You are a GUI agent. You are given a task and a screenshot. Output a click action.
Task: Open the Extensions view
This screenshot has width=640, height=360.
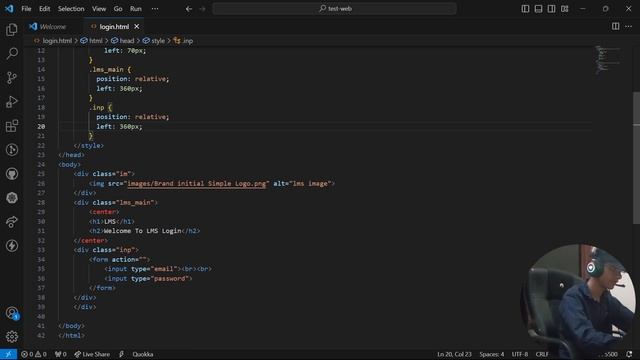[12, 126]
